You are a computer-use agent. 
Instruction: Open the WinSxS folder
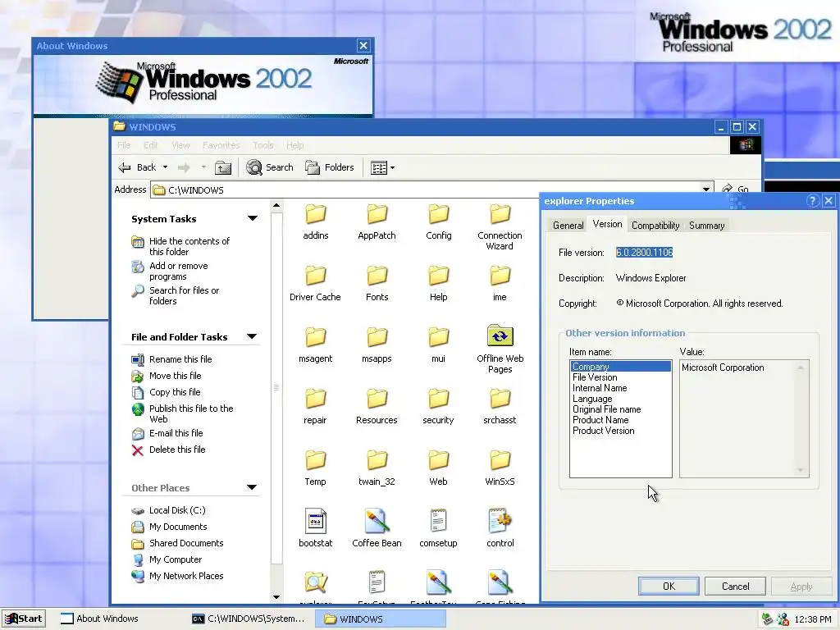point(500,468)
